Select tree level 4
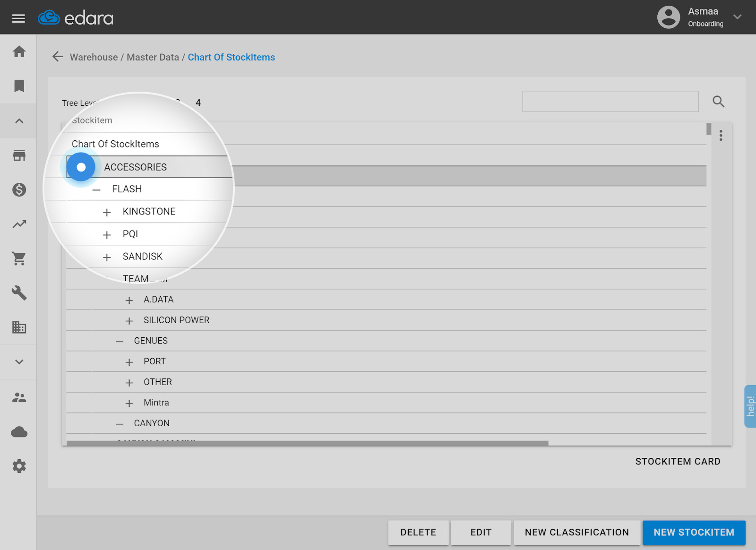This screenshot has width=756, height=550. pos(198,103)
